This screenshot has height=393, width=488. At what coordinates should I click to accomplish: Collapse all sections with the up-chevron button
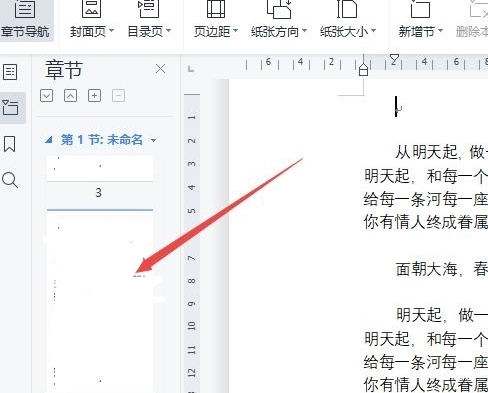tap(70, 96)
